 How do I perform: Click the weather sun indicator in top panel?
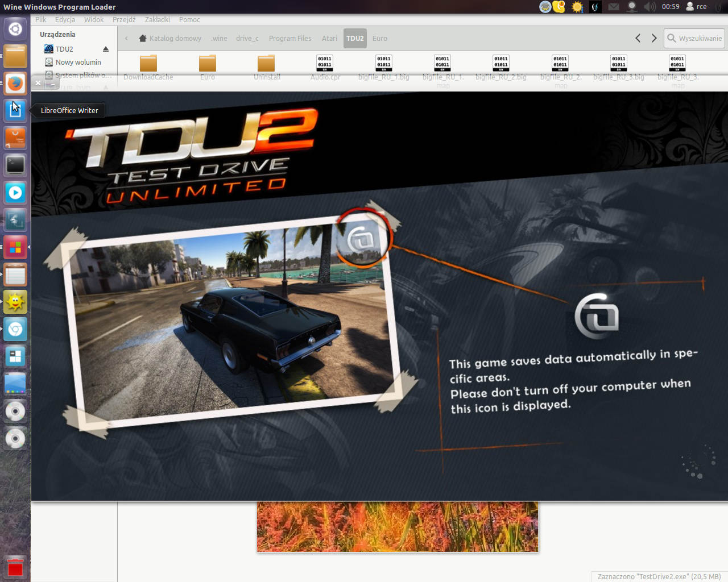pos(577,7)
